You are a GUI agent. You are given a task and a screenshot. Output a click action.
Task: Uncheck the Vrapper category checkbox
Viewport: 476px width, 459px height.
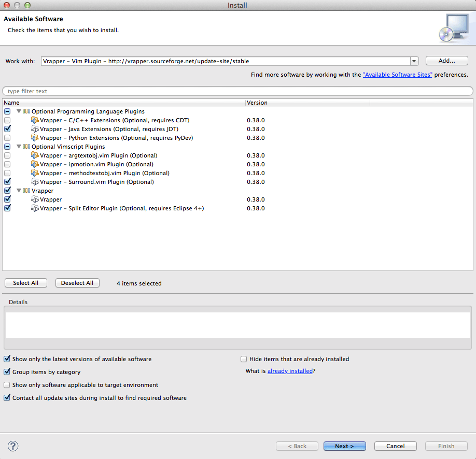pos(7,191)
